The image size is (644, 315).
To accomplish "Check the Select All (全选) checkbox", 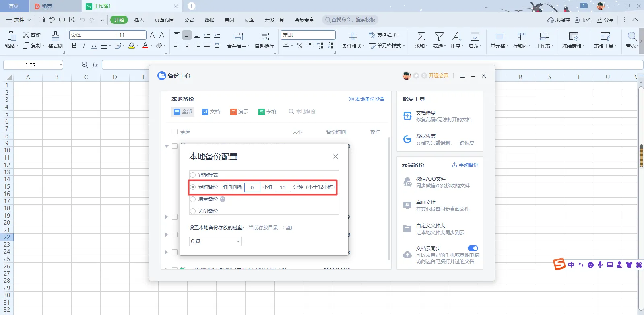I will pyautogui.click(x=175, y=132).
